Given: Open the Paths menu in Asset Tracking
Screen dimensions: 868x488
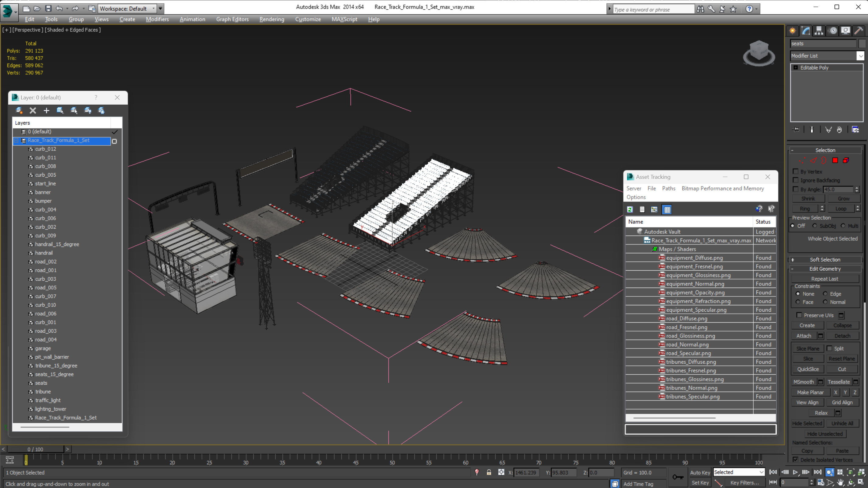Looking at the screenshot, I should (x=668, y=188).
